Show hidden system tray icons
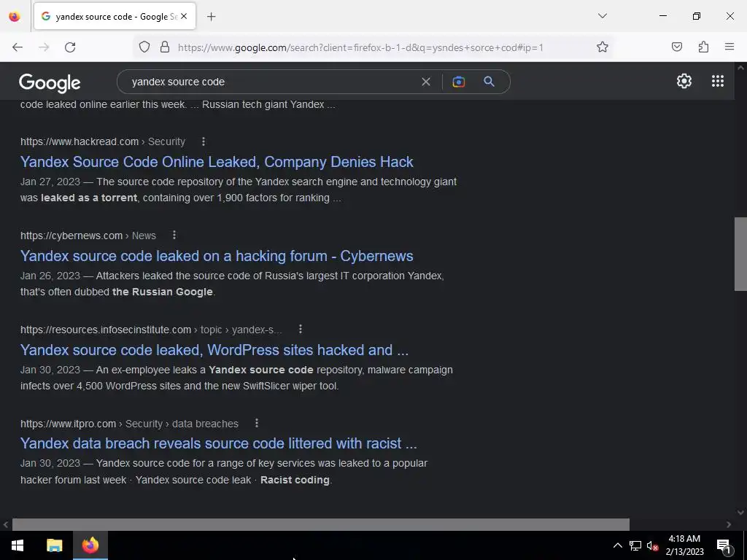This screenshot has width=747, height=560. (617, 545)
